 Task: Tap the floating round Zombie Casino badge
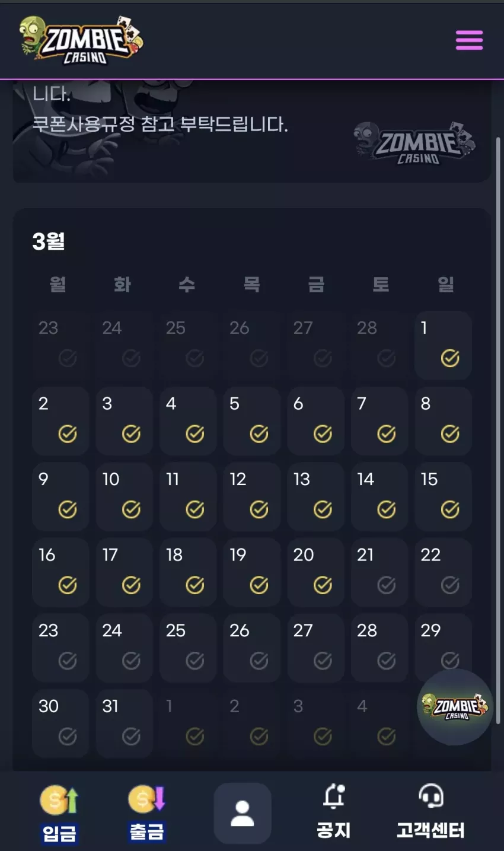click(x=455, y=707)
